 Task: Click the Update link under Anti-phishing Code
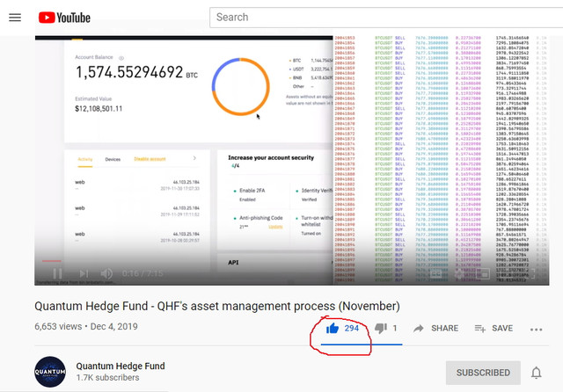pyautogui.click(x=275, y=227)
